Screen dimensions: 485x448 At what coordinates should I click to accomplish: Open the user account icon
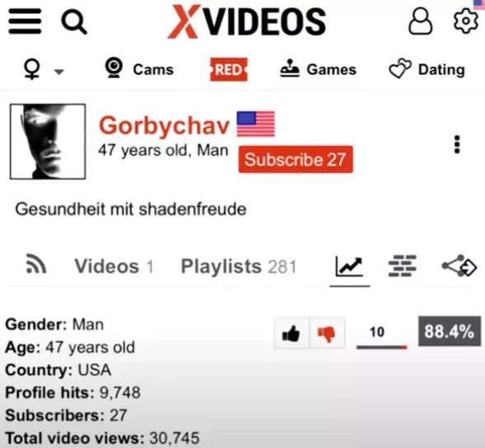click(421, 21)
